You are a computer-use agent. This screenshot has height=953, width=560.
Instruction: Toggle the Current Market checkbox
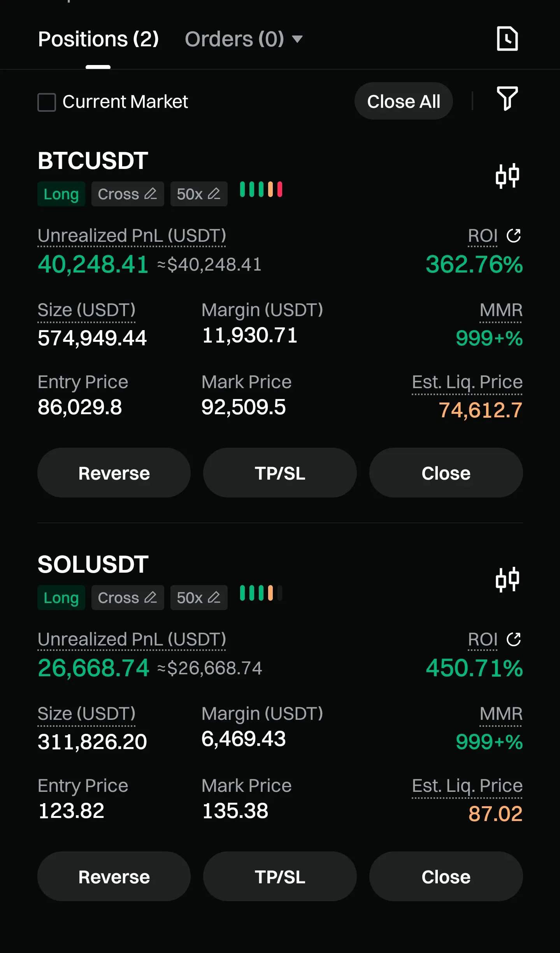(47, 102)
